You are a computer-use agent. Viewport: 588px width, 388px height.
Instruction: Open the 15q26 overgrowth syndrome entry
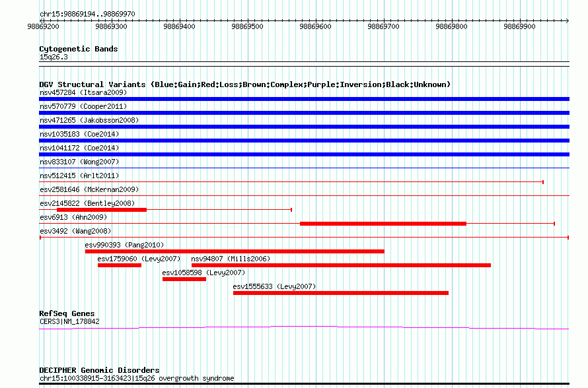click(137, 378)
